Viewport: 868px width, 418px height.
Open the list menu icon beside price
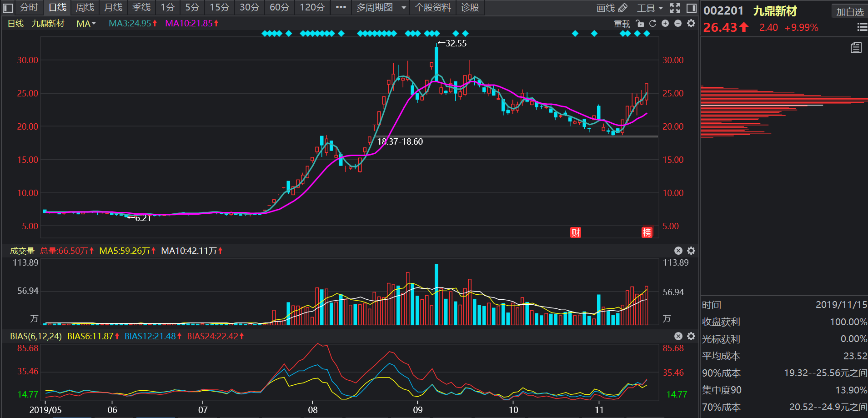pos(862,27)
